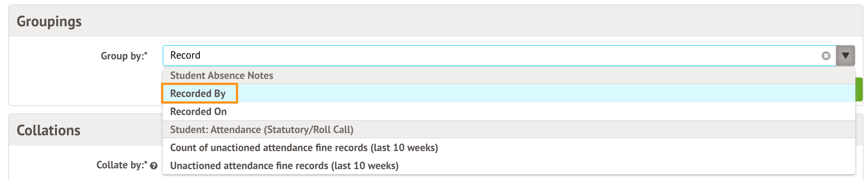Click the blank area of the Groupings header bar
The width and height of the screenshot is (868, 180).
click(x=450, y=21)
